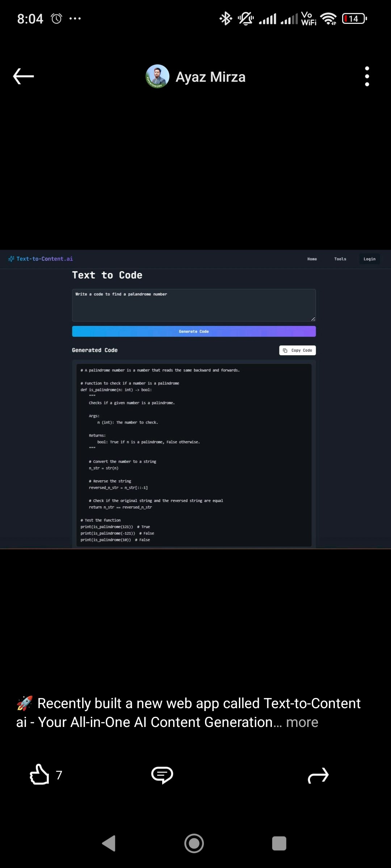391x868 pixels.
Task: View the 7 likes count
Action: [59, 775]
